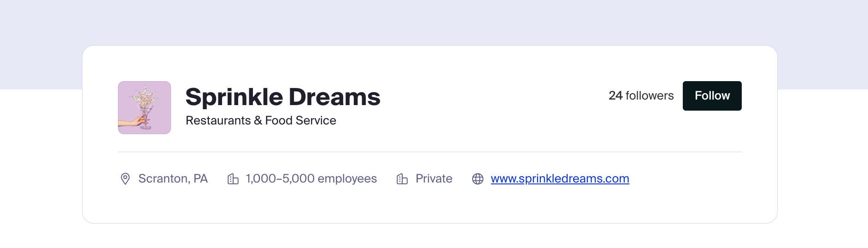
Task: Click Restaurants & Food Service industry label
Action: pyautogui.click(x=261, y=120)
